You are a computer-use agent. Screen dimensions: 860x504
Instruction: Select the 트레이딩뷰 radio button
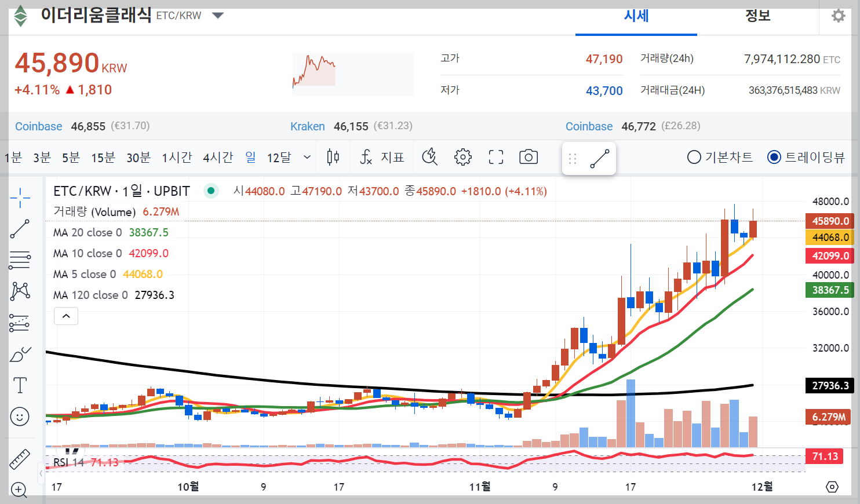point(774,157)
